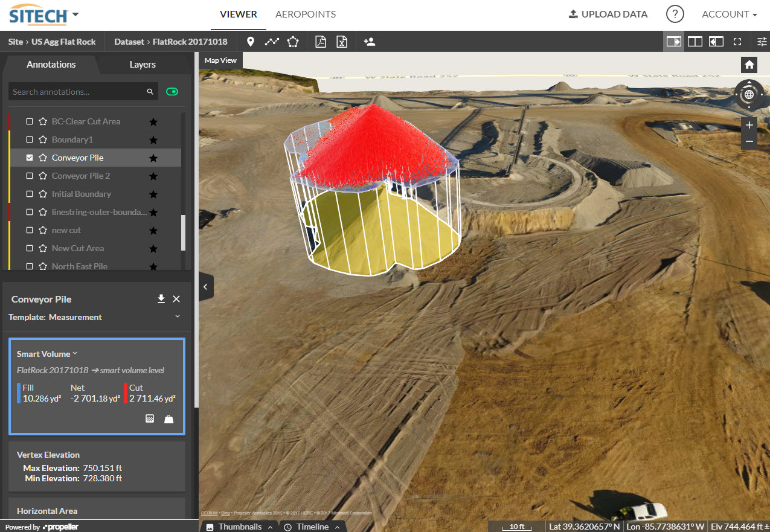Open the AEROPOINTS tab
The image size is (770, 532).
tap(306, 14)
